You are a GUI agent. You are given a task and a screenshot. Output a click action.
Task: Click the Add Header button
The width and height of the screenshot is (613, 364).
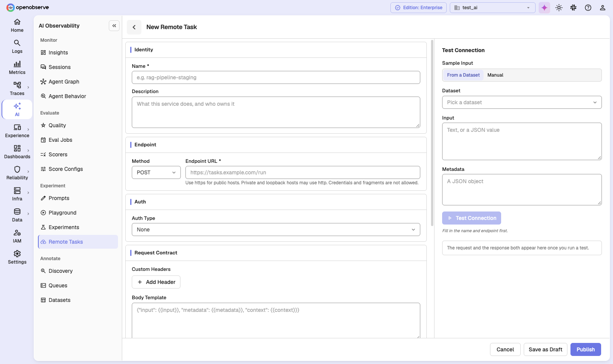pyautogui.click(x=156, y=282)
